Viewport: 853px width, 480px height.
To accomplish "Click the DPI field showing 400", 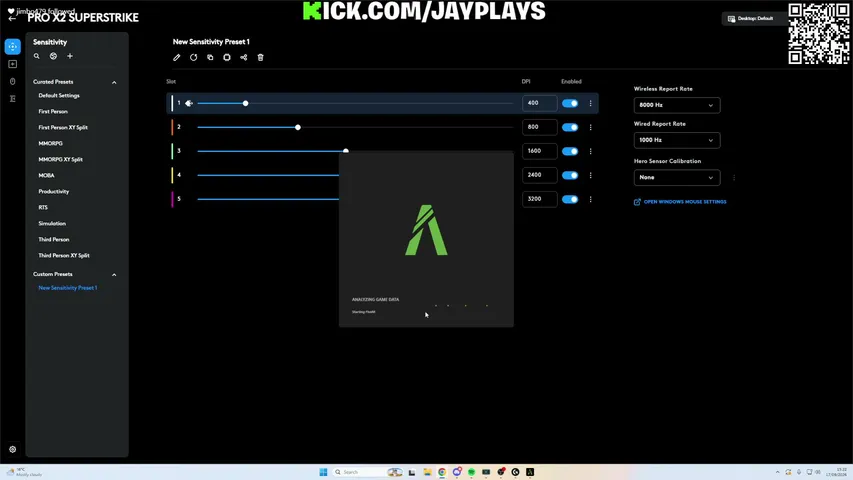I will [x=540, y=103].
